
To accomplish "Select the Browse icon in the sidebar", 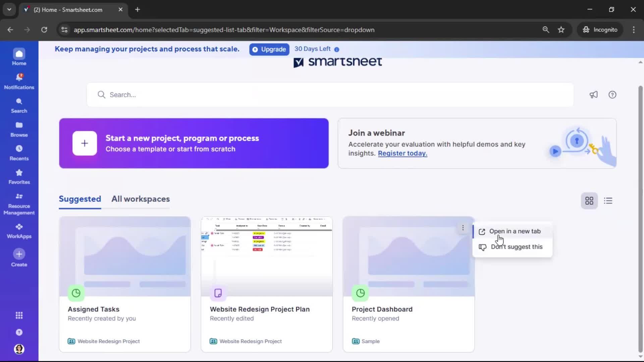I will (x=19, y=128).
